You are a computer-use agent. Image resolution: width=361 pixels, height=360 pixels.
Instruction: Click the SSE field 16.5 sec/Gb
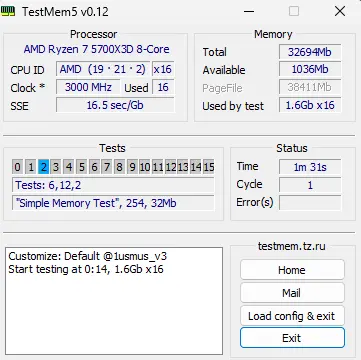[x=115, y=105]
